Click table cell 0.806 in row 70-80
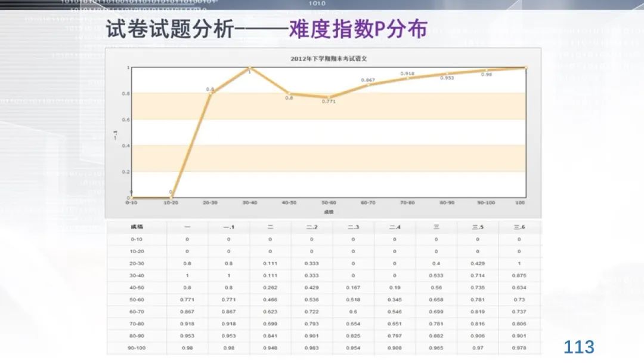The height and width of the screenshot is (363, 644). pos(519,324)
